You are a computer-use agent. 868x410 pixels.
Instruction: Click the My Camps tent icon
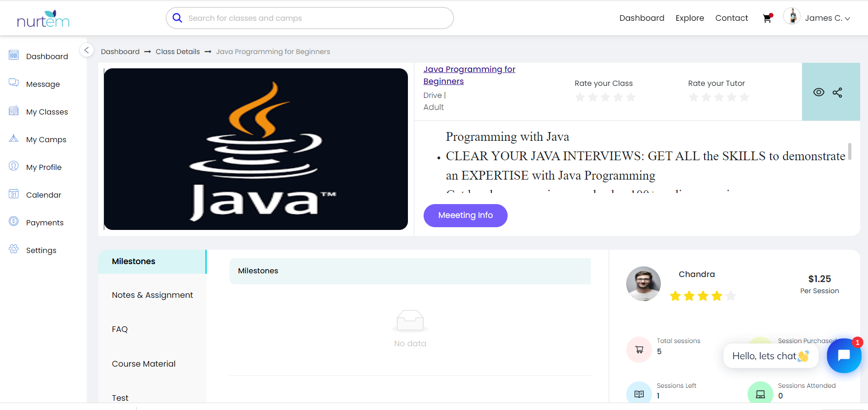(14, 139)
